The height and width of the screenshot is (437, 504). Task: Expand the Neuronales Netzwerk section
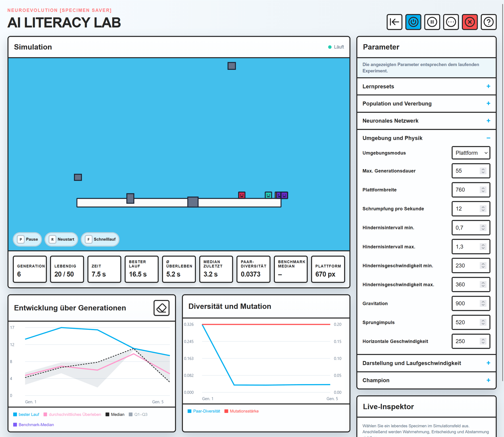coord(426,121)
